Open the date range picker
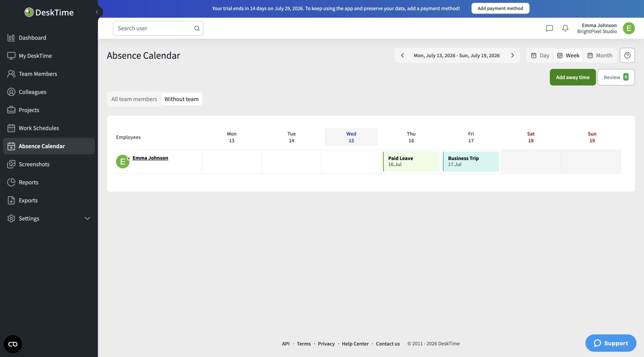 (x=457, y=56)
